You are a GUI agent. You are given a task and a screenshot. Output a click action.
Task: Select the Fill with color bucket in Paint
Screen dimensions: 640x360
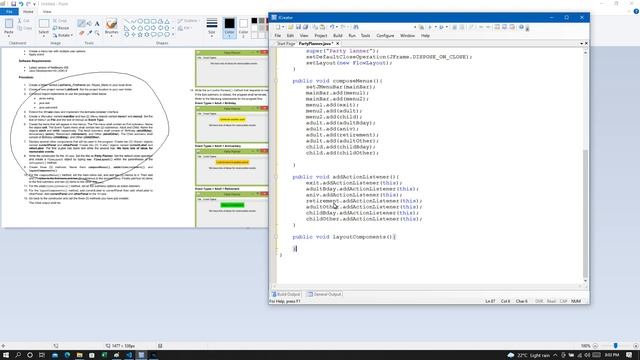(89, 23)
